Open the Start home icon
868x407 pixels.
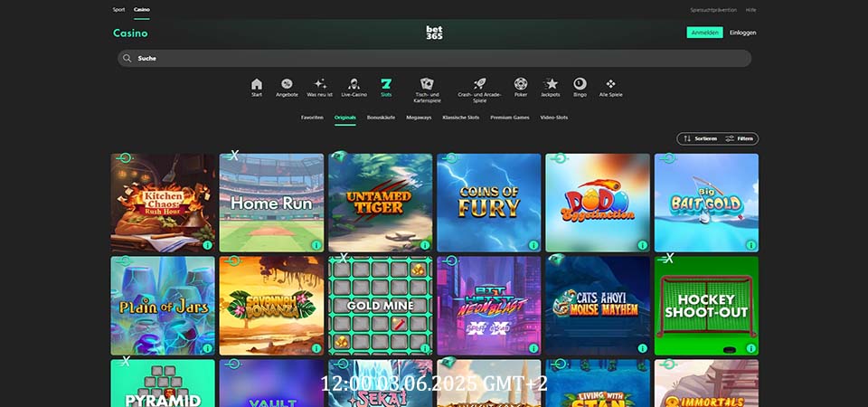tap(256, 84)
